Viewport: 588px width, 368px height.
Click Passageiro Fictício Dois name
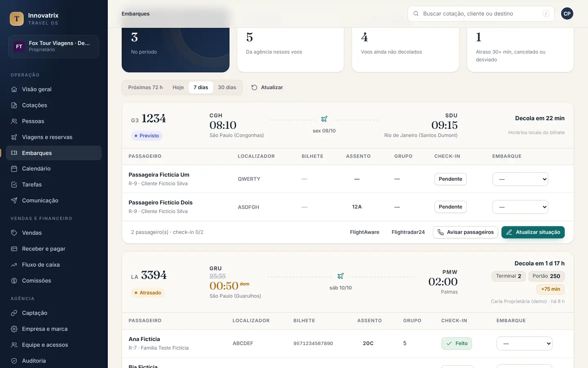[x=160, y=202]
